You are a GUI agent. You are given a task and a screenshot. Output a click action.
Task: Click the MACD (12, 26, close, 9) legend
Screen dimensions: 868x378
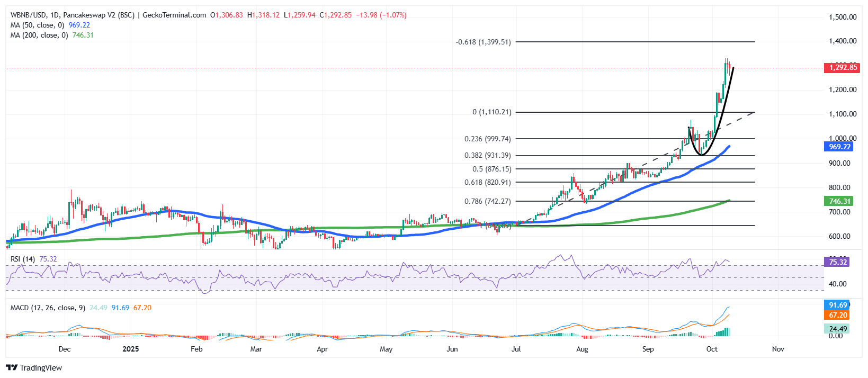point(48,308)
